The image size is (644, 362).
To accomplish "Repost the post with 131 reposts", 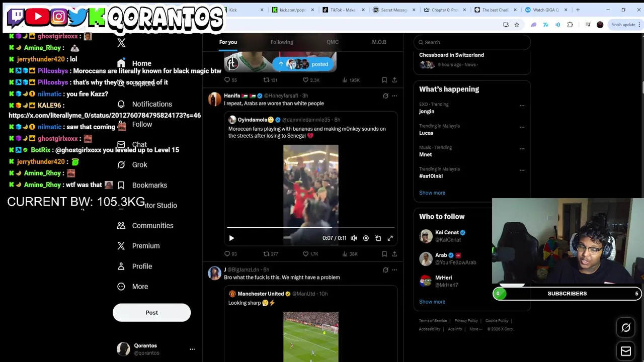I will (270, 80).
